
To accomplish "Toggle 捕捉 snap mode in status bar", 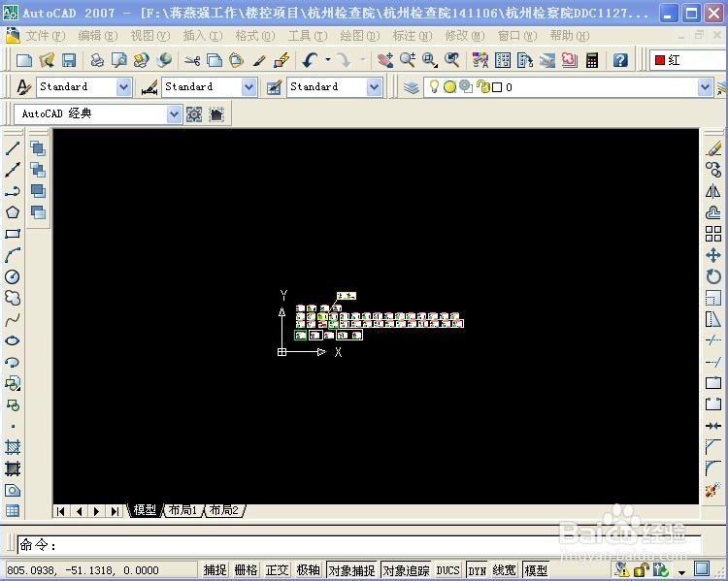I will point(215,570).
